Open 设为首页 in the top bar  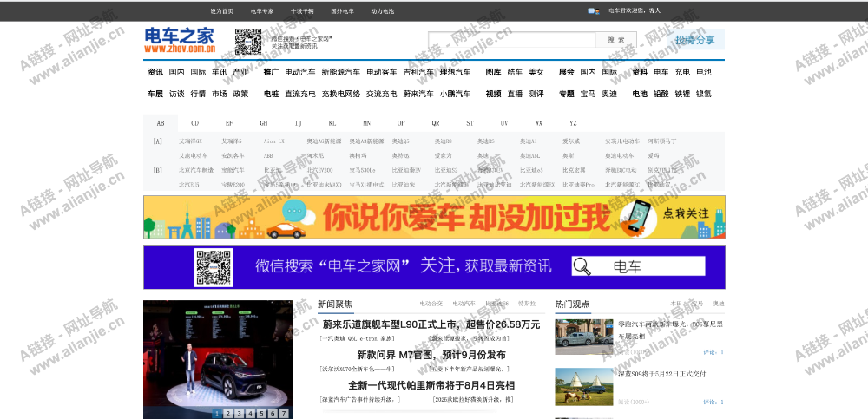click(221, 11)
